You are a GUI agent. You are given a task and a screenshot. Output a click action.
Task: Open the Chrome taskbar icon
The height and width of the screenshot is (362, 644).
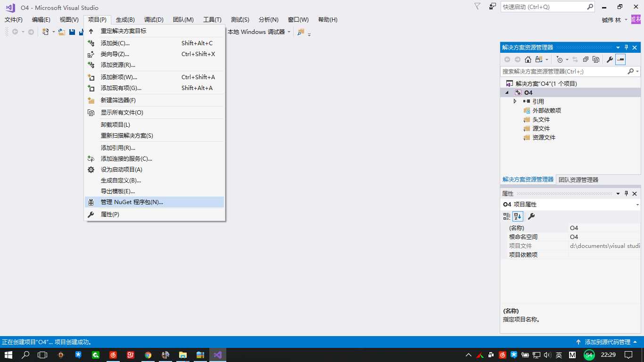tap(148, 355)
